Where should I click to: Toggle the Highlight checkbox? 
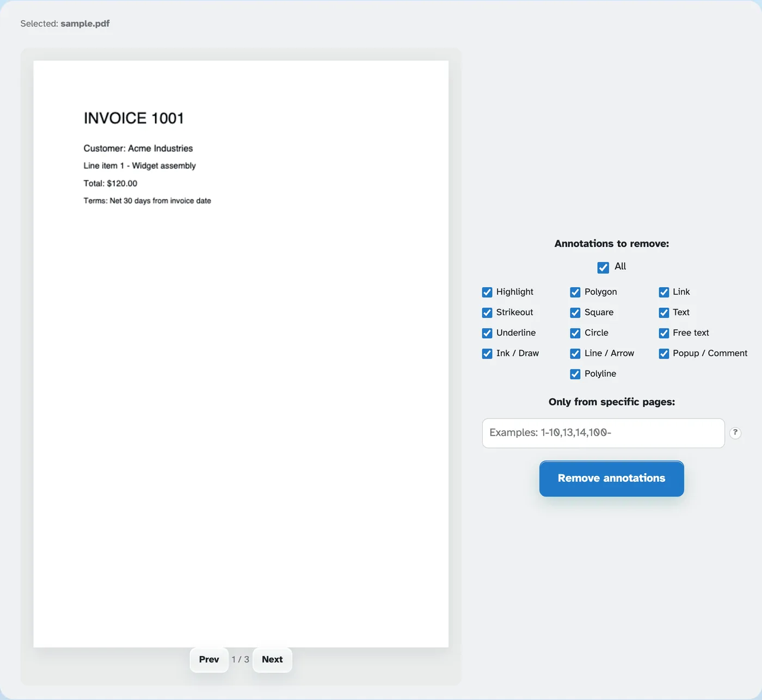tap(487, 293)
